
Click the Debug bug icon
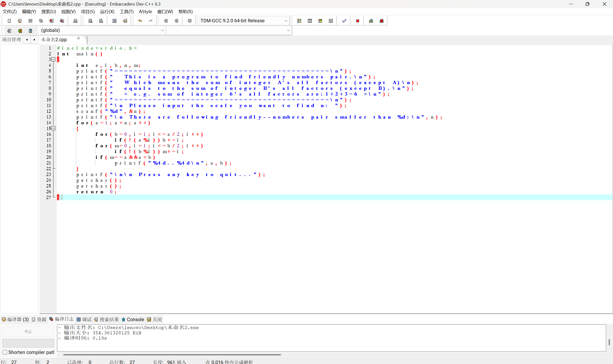pyautogui.click(x=381, y=21)
